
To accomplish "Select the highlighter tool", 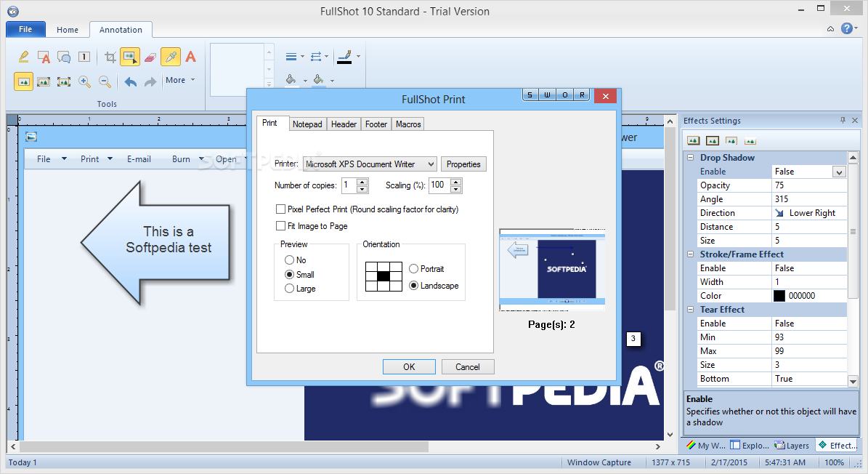I will [23, 57].
